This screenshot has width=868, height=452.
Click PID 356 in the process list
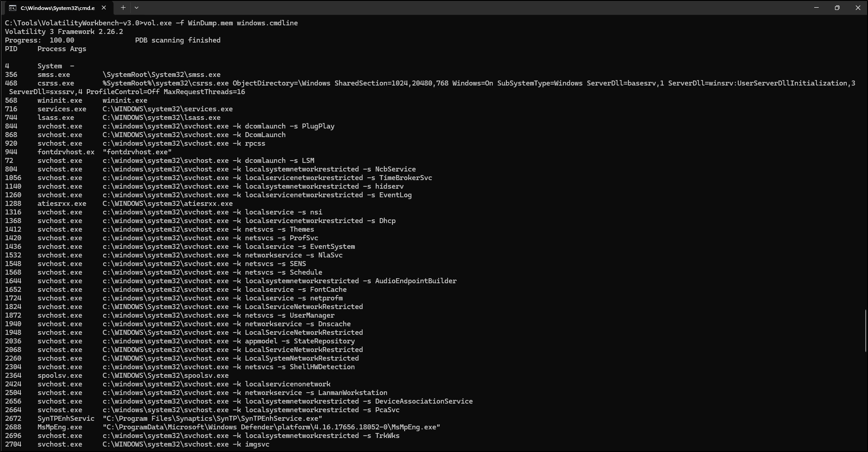click(x=11, y=75)
